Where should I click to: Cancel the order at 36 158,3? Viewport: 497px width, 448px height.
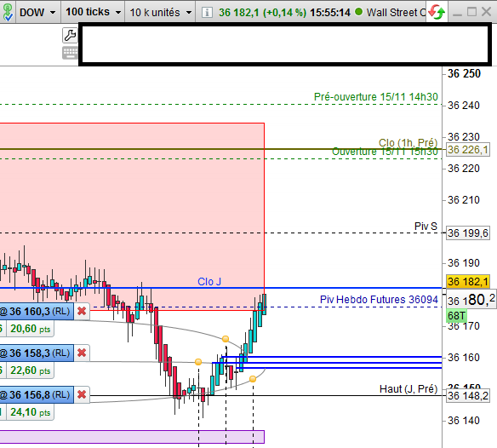[82, 353]
